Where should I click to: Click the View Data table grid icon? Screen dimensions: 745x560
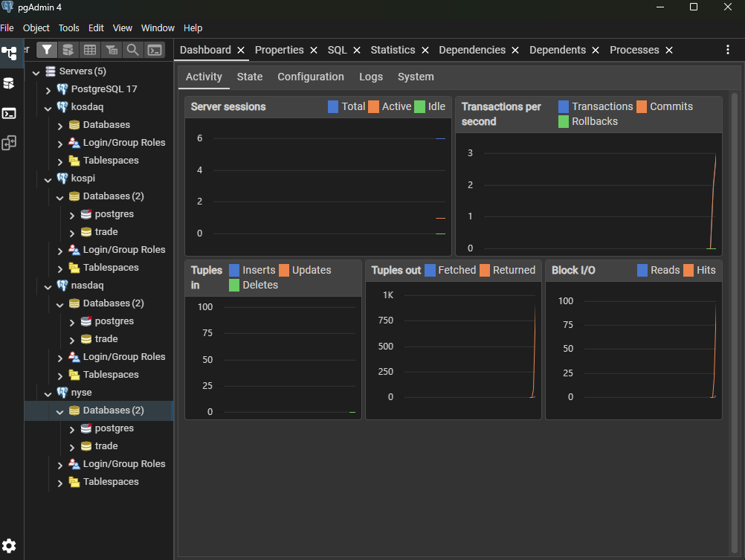click(x=90, y=50)
